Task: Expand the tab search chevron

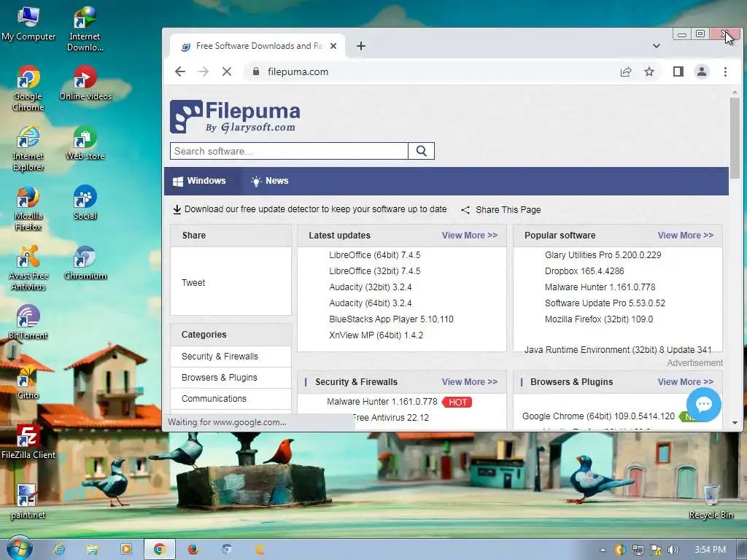Action: 657,46
